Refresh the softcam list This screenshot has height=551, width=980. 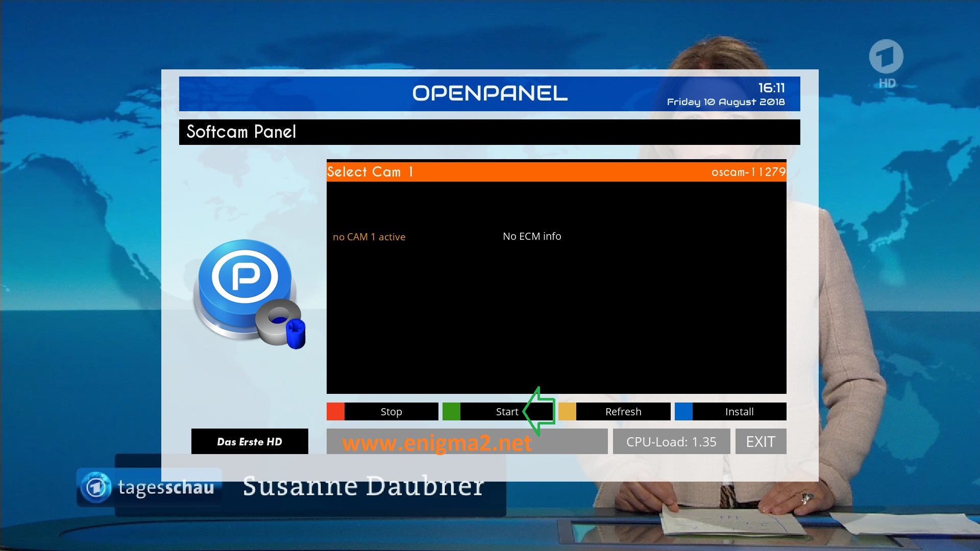coord(623,411)
